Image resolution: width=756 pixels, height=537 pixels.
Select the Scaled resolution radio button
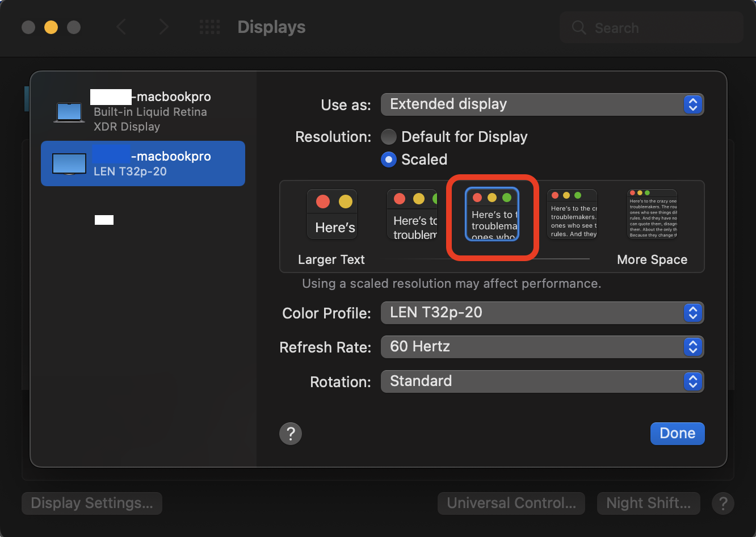pyautogui.click(x=389, y=160)
